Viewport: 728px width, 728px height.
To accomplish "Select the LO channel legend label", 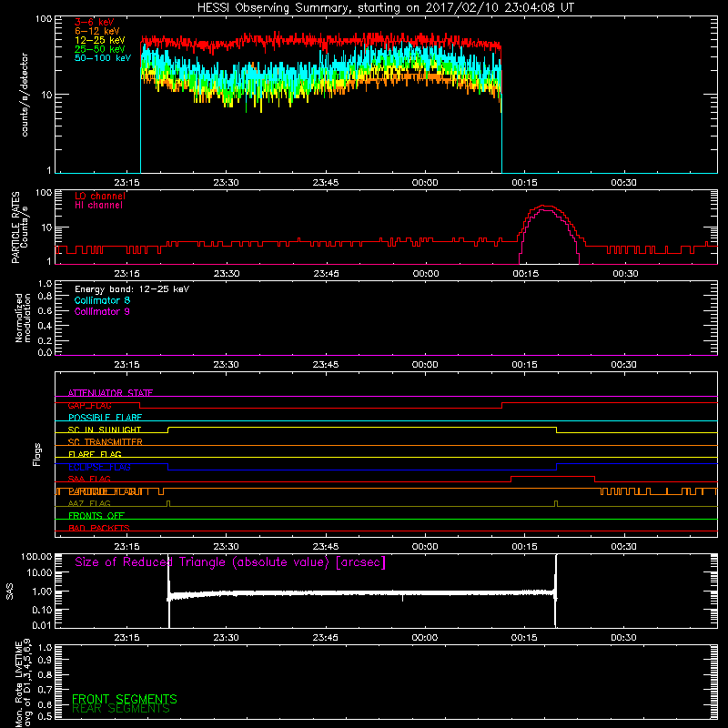I will [x=100, y=196].
